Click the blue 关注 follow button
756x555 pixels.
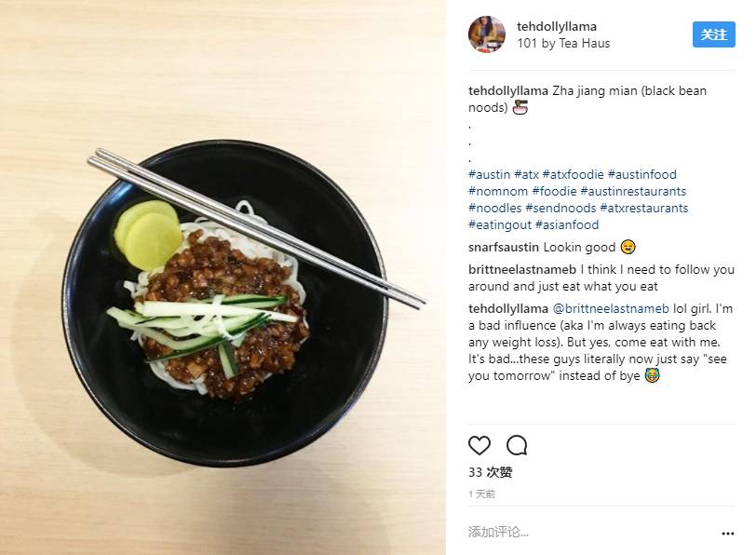click(713, 34)
